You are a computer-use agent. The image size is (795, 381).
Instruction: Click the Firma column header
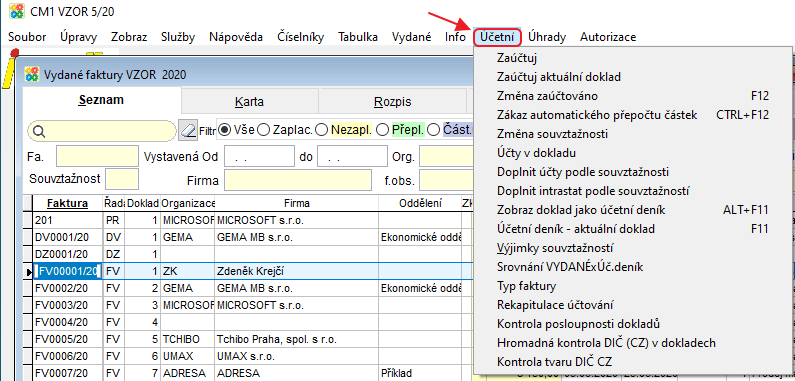coord(297,203)
